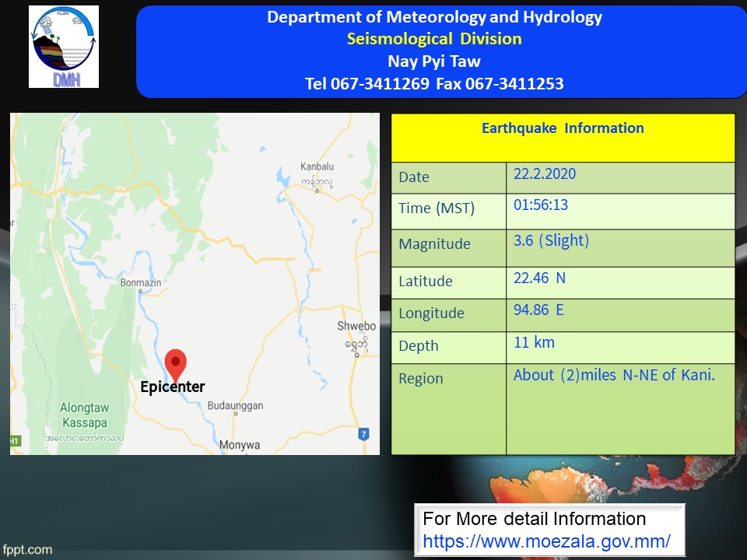This screenshot has height=560, width=747.
Task: Click the region text about Kani
Action: point(614,375)
